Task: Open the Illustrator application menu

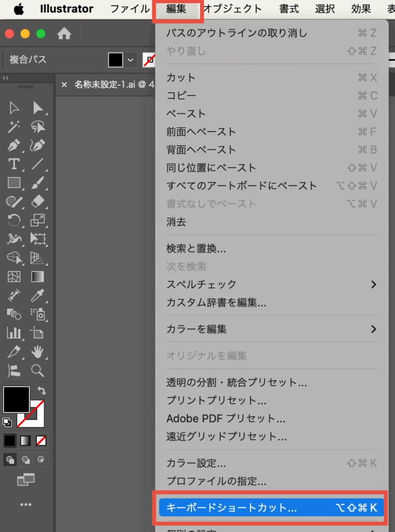Action: tap(67, 9)
